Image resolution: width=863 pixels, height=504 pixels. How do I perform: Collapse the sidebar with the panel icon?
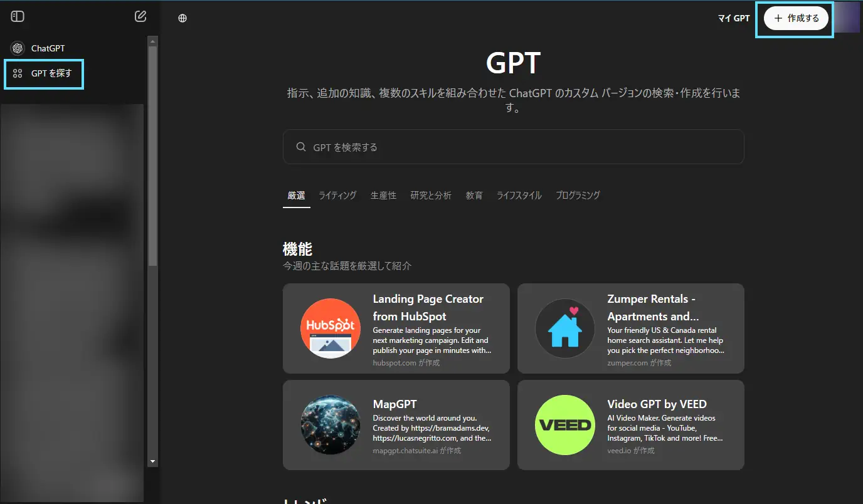tap(18, 16)
